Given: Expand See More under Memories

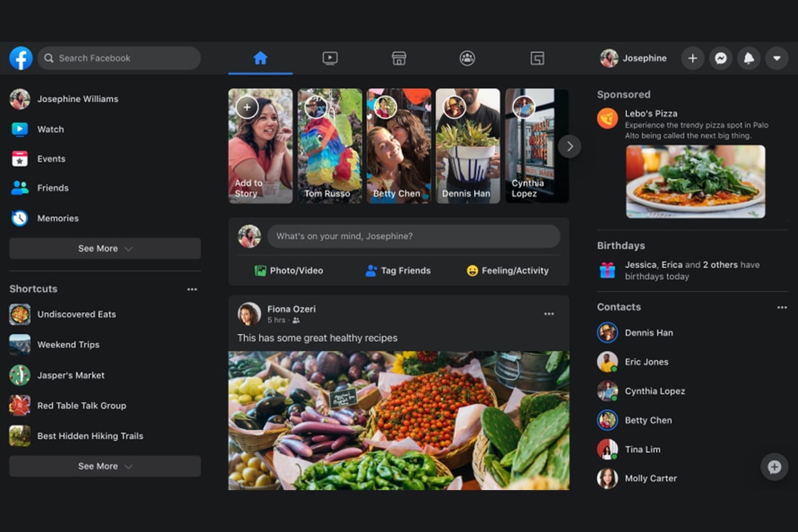Looking at the screenshot, I should [x=104, y=249].
